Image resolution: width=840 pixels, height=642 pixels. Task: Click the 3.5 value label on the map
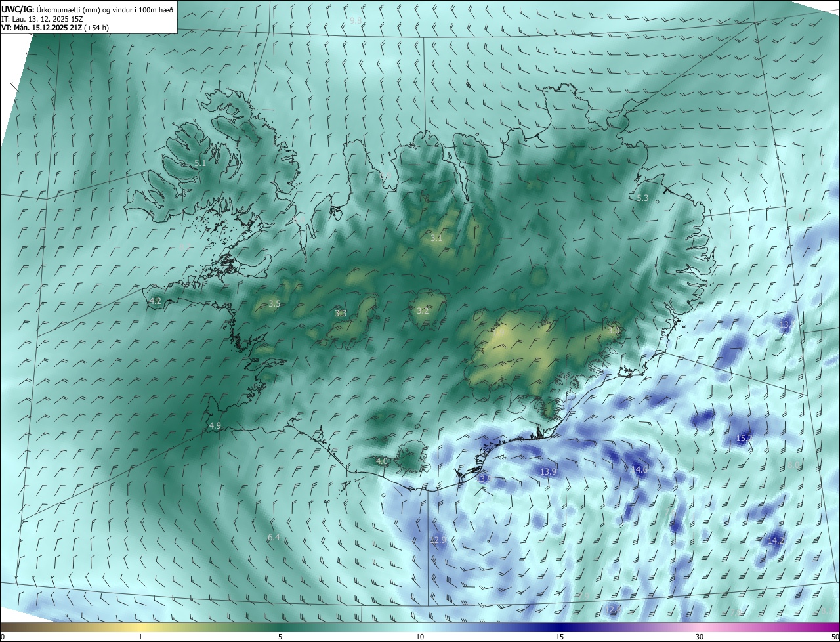click(274, 303)
